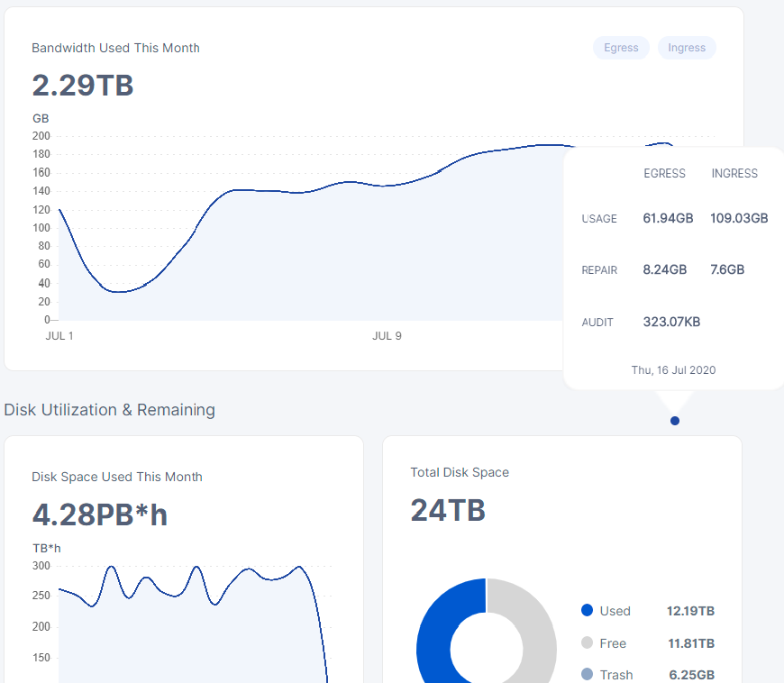Click the 323.07KB audit value
The width and height of the screenshot is (784, 683).
coord(671,322)
